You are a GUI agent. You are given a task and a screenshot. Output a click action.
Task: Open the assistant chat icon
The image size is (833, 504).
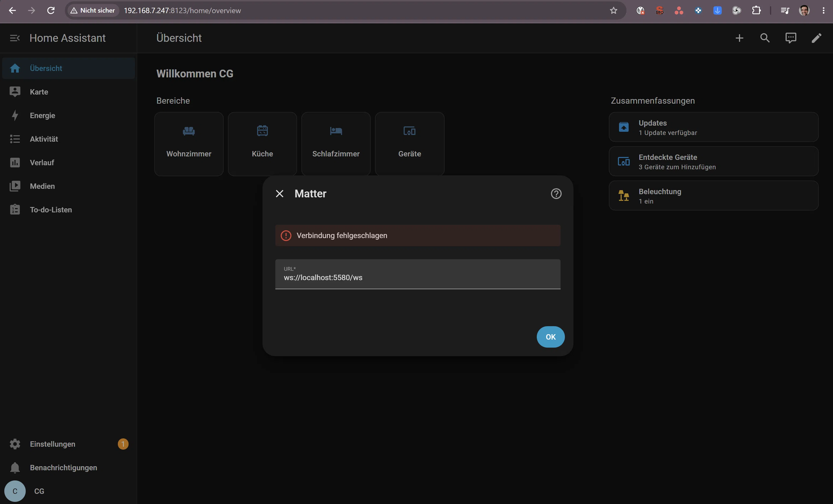click(x=791, y=38)
